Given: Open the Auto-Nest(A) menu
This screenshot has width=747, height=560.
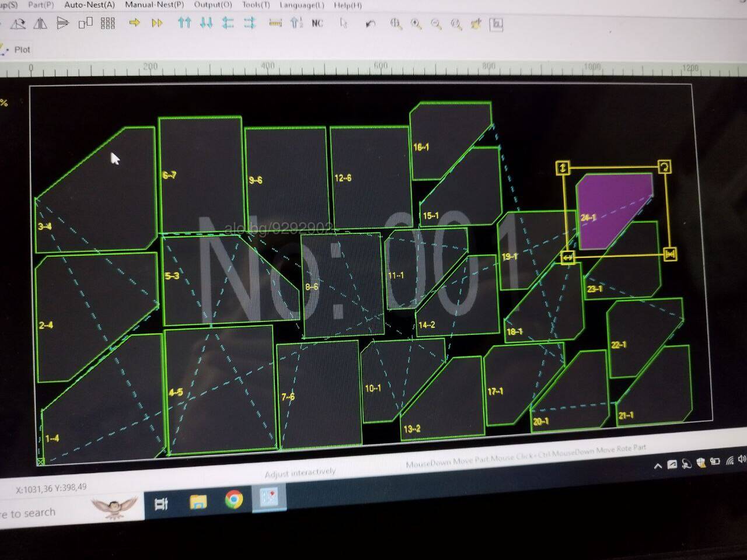Looking at the screenshot, I should (89, 5).
